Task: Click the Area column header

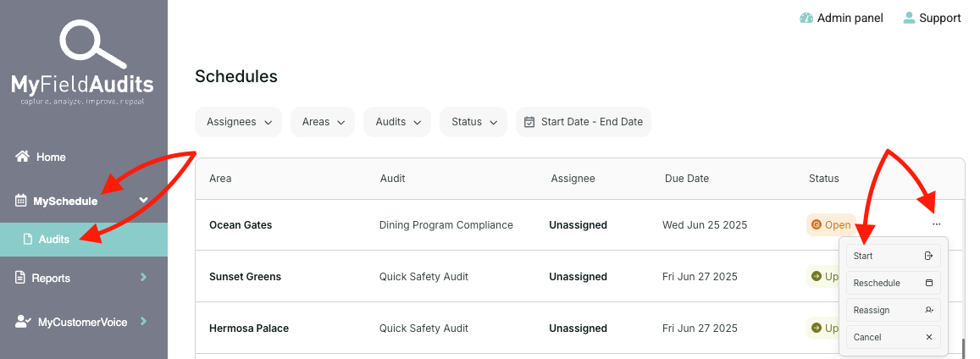Action: coord(220,178)
